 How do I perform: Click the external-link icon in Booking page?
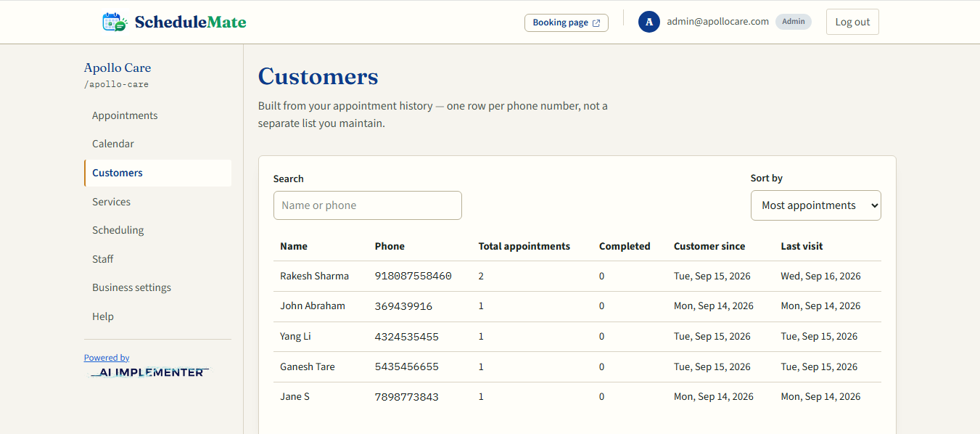(596, 23)
